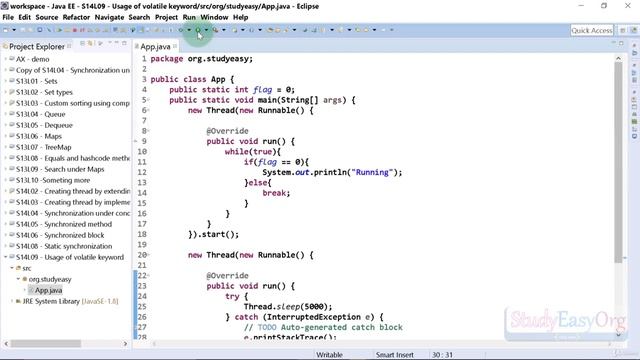This screenshot has height=360, width=640.
Task: Click the override marker on line 9
Action: pyautogui.click(x=136, y=141)
